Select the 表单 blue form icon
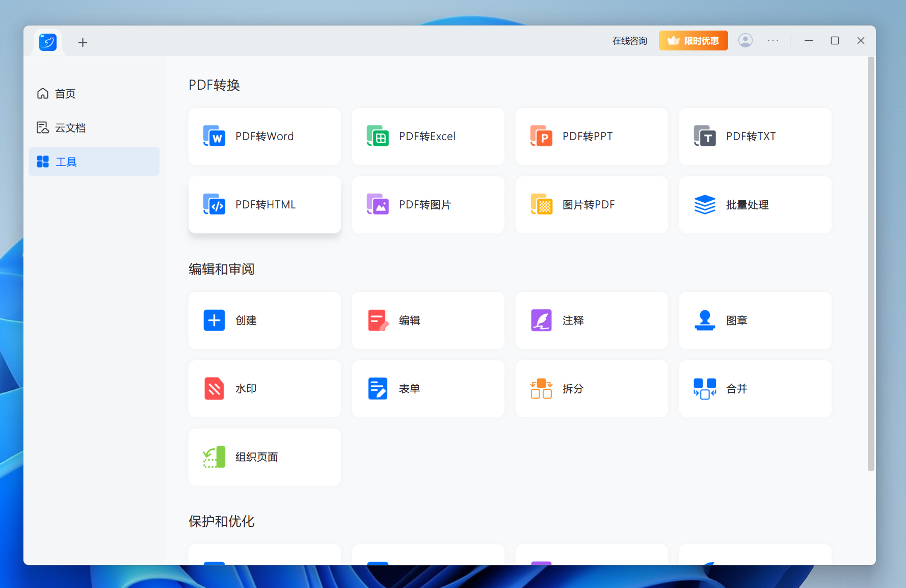The width and height of the screenshot is (906, 588). pos(378,388)
